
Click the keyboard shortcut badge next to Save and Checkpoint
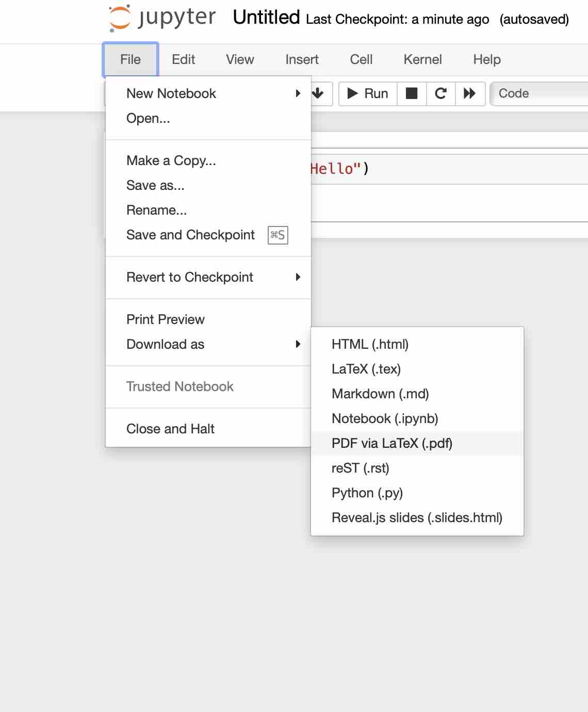pyautogui.click(x=277, y=235)
